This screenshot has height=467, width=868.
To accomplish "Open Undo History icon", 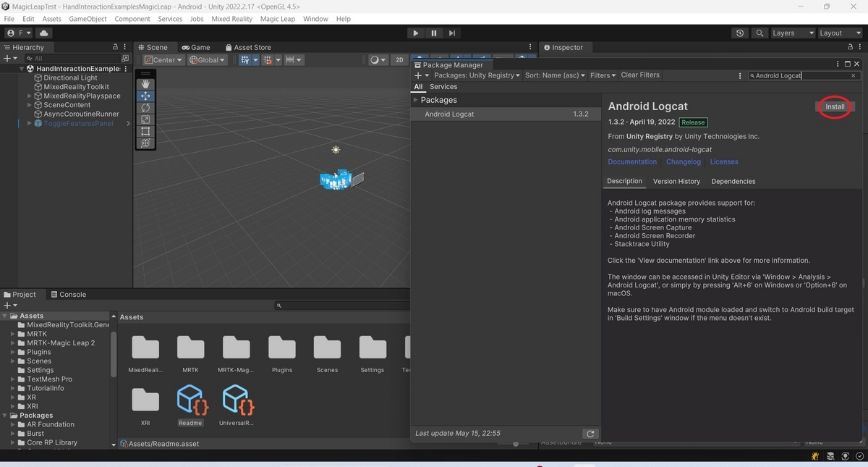I will coord(739,33).
